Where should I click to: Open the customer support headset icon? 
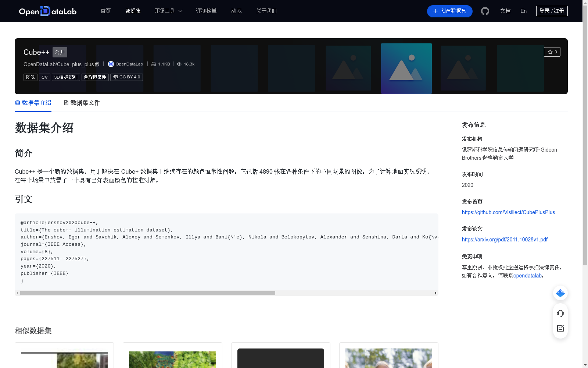tap(560, 313)
